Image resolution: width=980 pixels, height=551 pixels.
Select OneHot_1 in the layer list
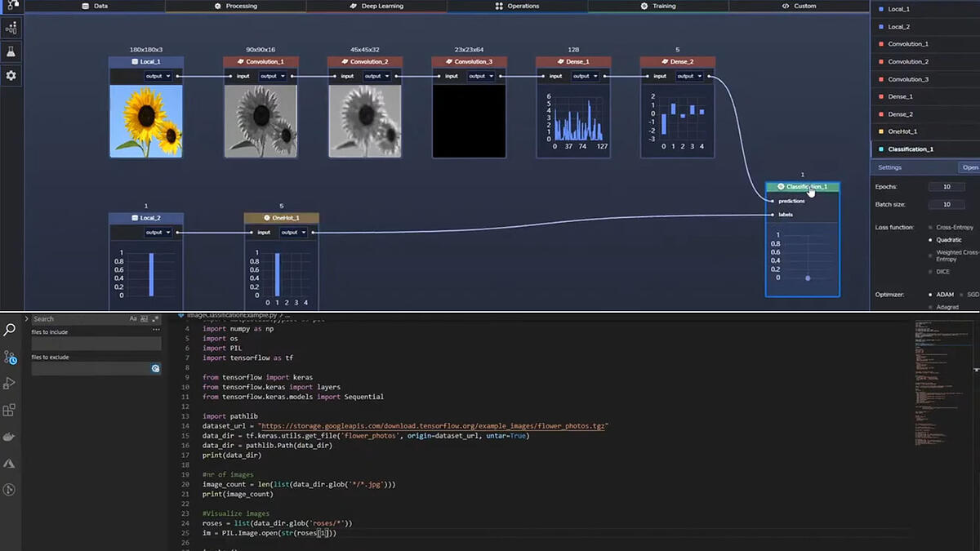coord(924,131)
